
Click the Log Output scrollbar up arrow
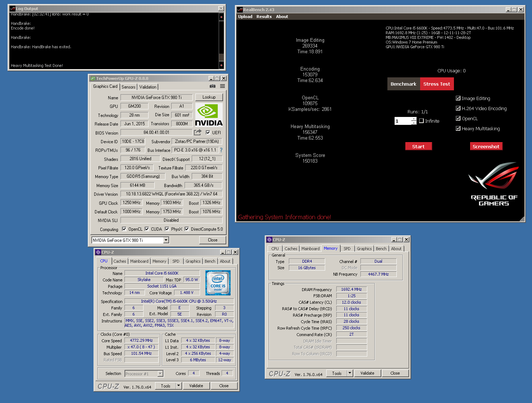[221, 17]
